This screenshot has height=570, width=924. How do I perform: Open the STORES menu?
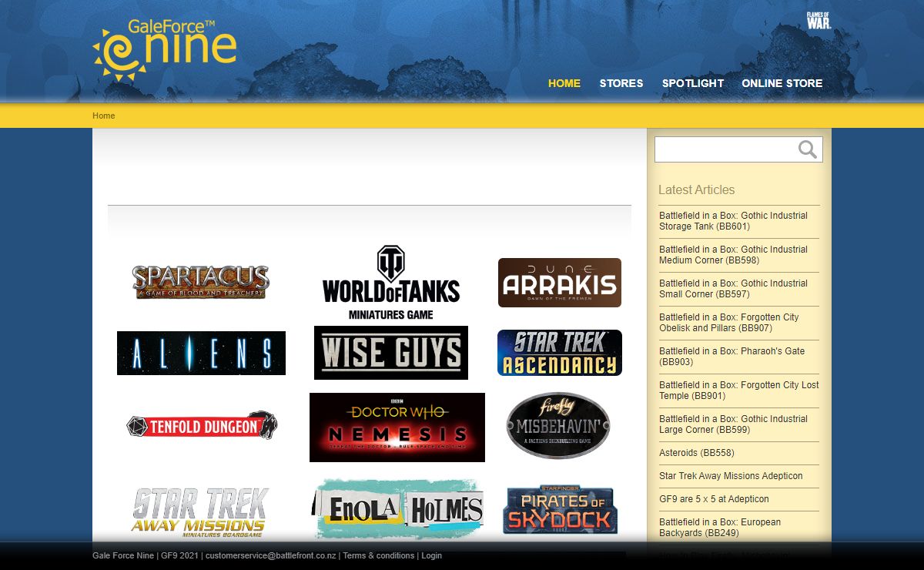coord(621,83)
